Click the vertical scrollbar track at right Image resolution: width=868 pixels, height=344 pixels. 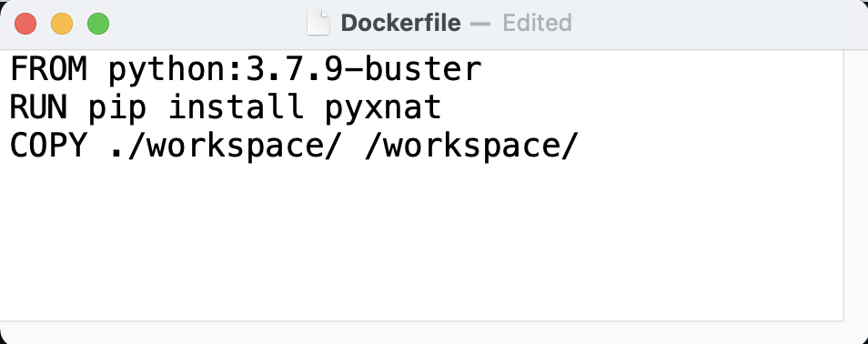pos(855,185)
